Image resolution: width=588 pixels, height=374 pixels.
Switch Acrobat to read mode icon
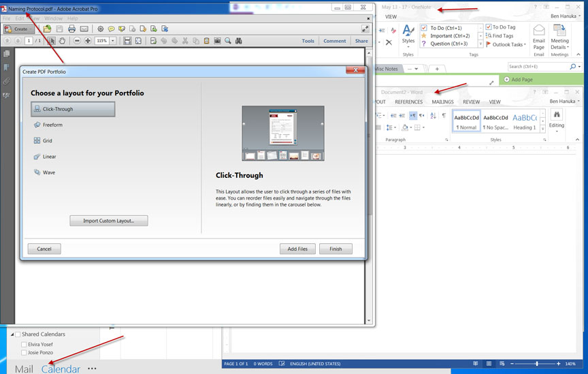(x=365, y=29)
